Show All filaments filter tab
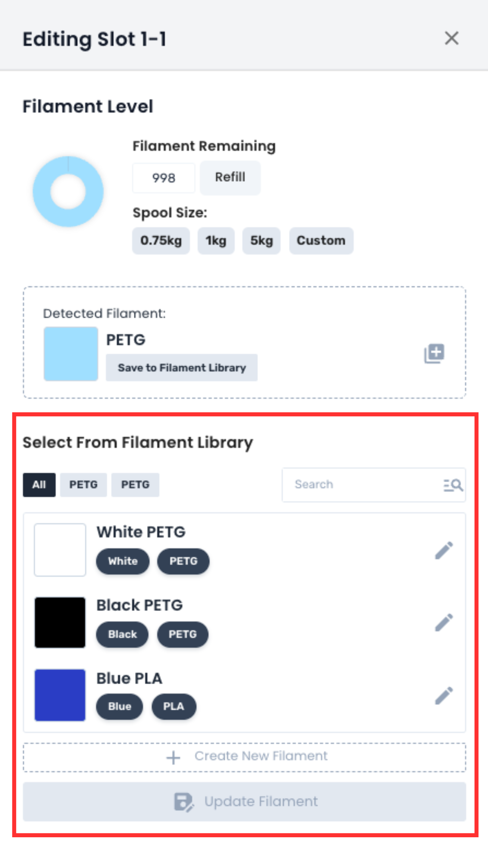The height and width of the screenshot is (868, 488). [39, 485]
